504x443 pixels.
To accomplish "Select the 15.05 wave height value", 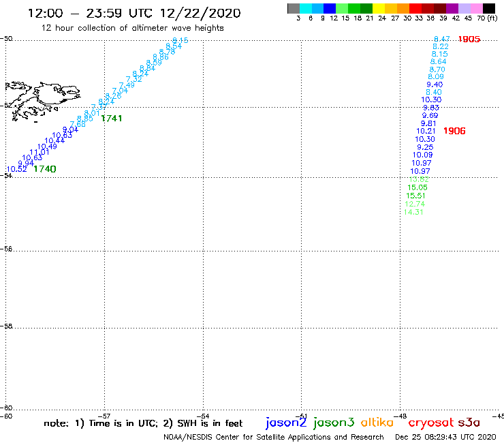I will pyautogui.click(x=418, y=187).
